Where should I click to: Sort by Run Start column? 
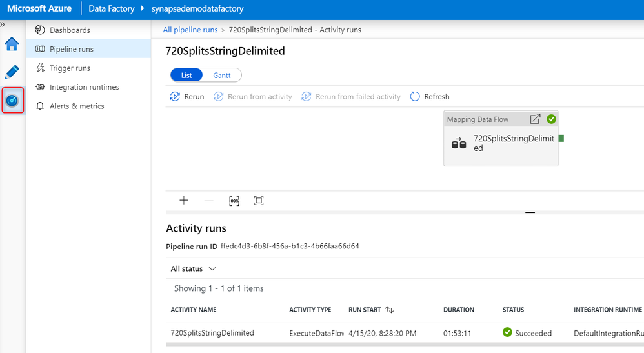click(371, 310)
